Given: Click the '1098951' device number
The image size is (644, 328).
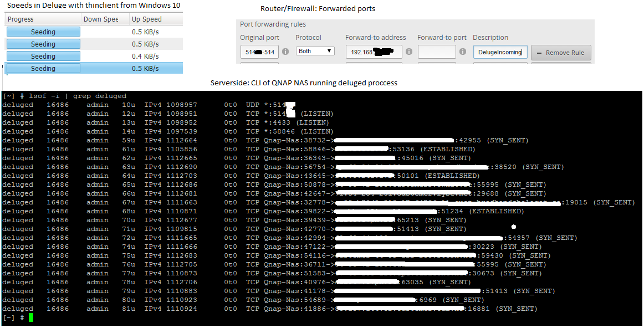Looking at the screenshot, I should [x=182, y=114].
